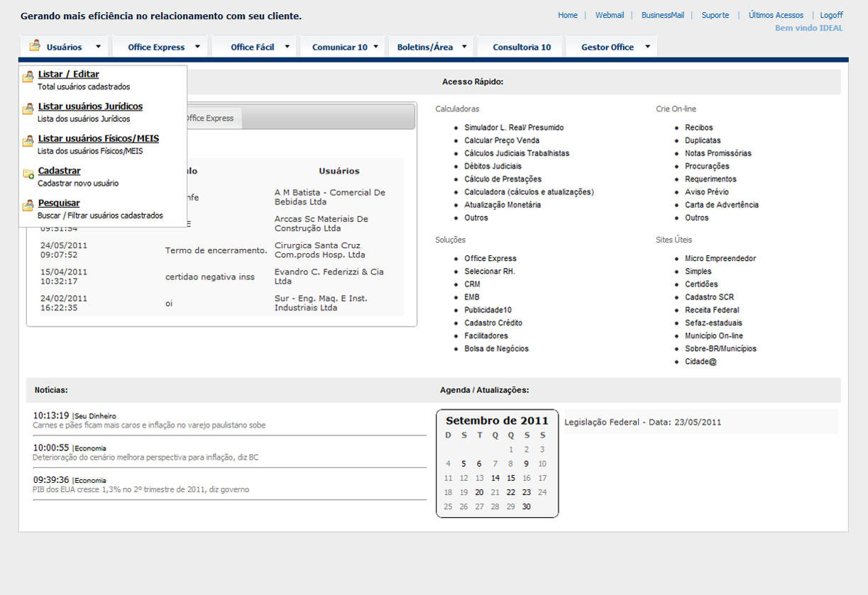Viewport: 868px width, 595px height.
Task: Open Simulador L. Real/ Presumido
Action: (514, 128)
